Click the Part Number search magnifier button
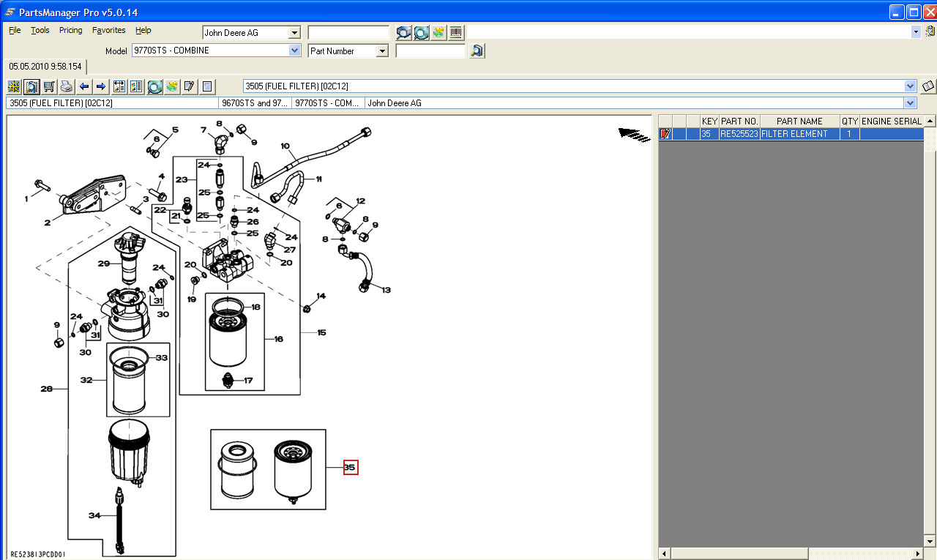Image resolution: width=937 pixels, height=560 pixels. (x=477, y=51)
